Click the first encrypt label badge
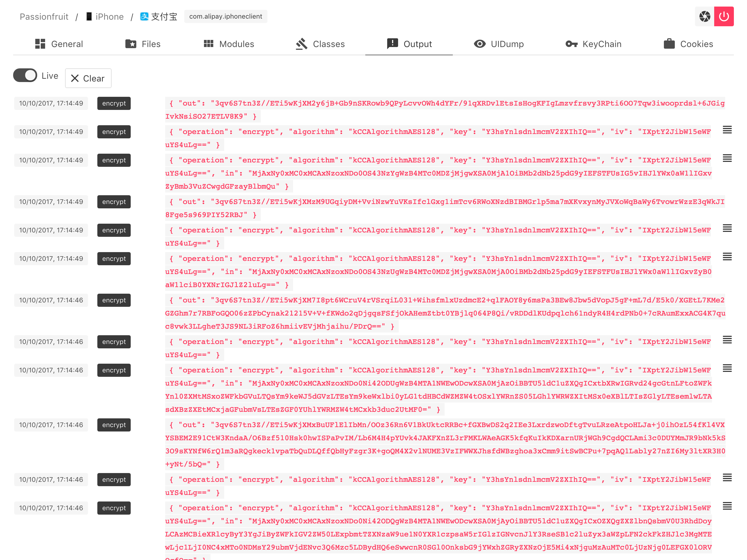Viewport: 747px width, 560px height. pyautogui.click(x=114, y=103)
